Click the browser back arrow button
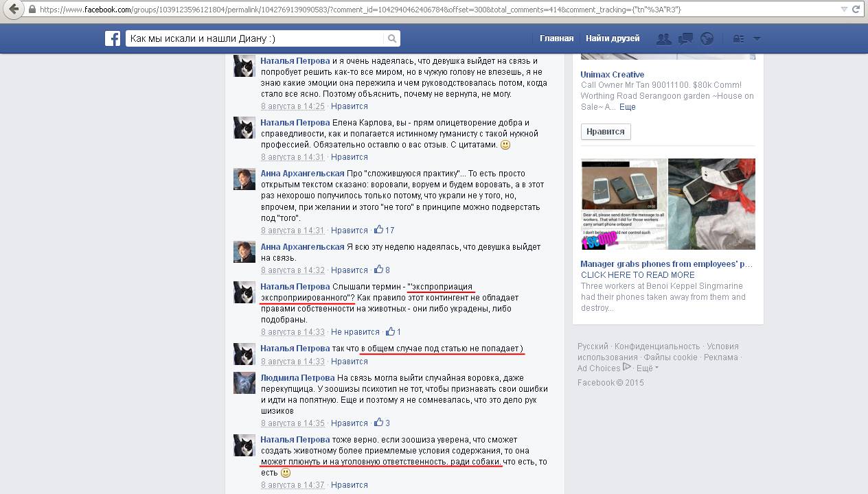The width and height of the screenshot is (868, 494). pyautogui.click(x=13, y=10)
